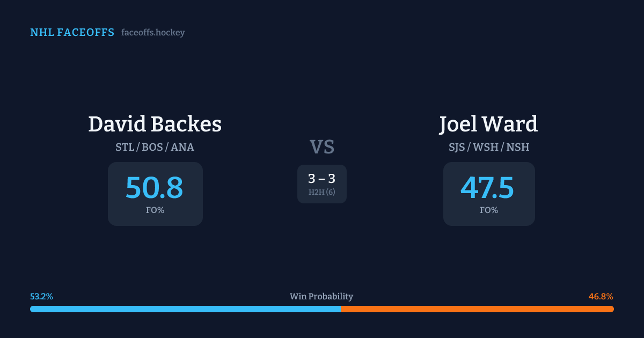Click the orange segment of probability bar

click(x=478, y=309)
